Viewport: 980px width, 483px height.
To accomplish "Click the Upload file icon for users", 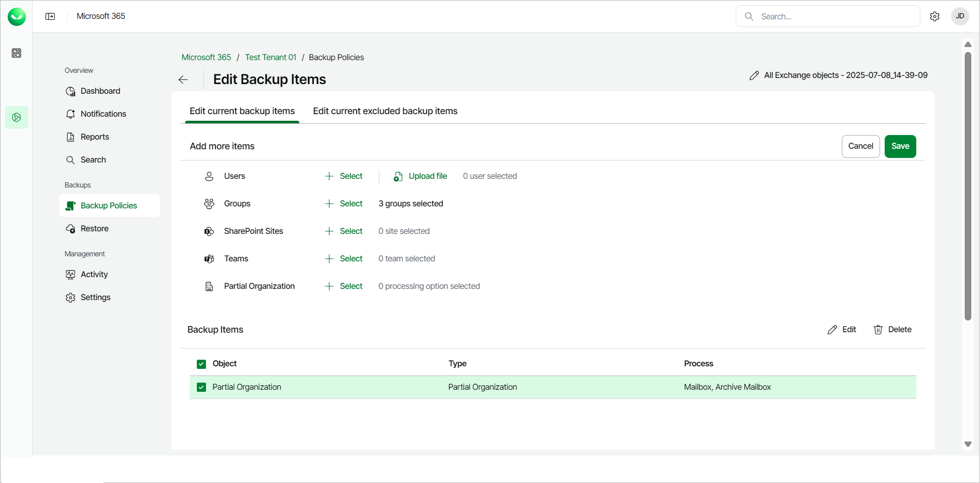I will point(398,176).
